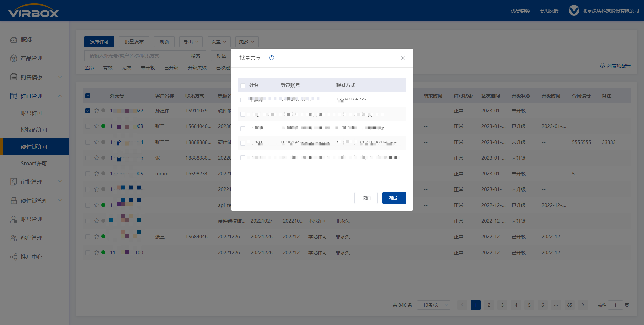Click the 硬件锁管理 lock icon

(x=14, y=201)
